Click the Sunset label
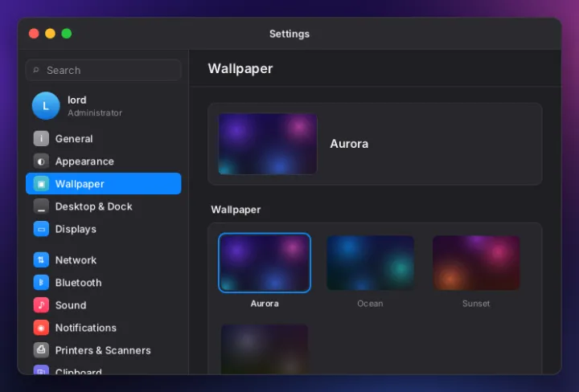The height and width of the screenshot is (392, 579). tap(476, 304)
